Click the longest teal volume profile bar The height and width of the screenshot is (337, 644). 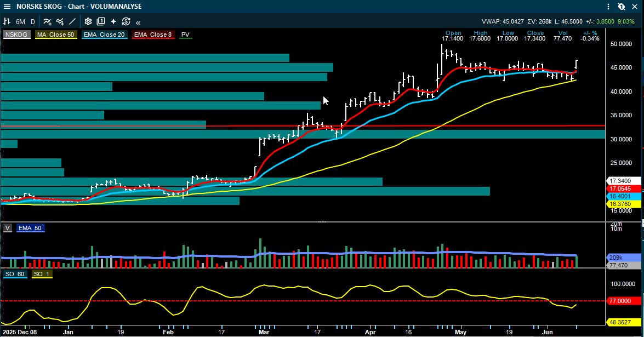[x=303, y=134]
